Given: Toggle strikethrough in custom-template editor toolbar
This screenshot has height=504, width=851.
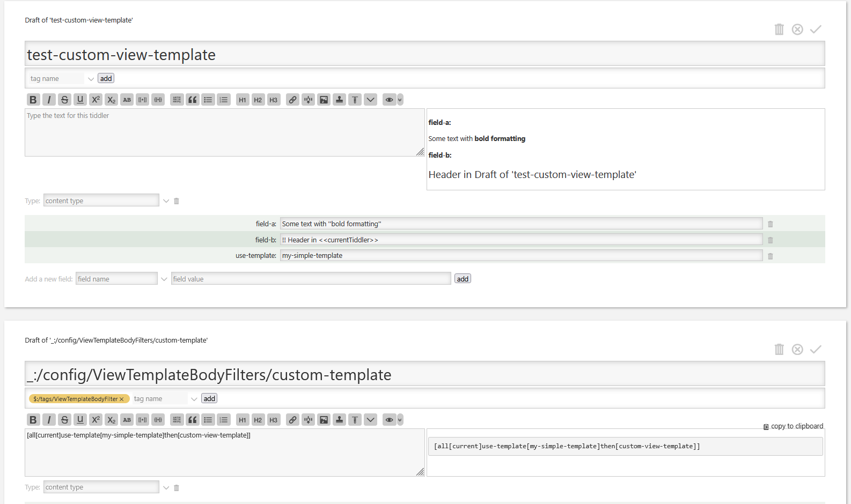Looking at the screenshot, I should pyautogui.click(x=64, y=420).
